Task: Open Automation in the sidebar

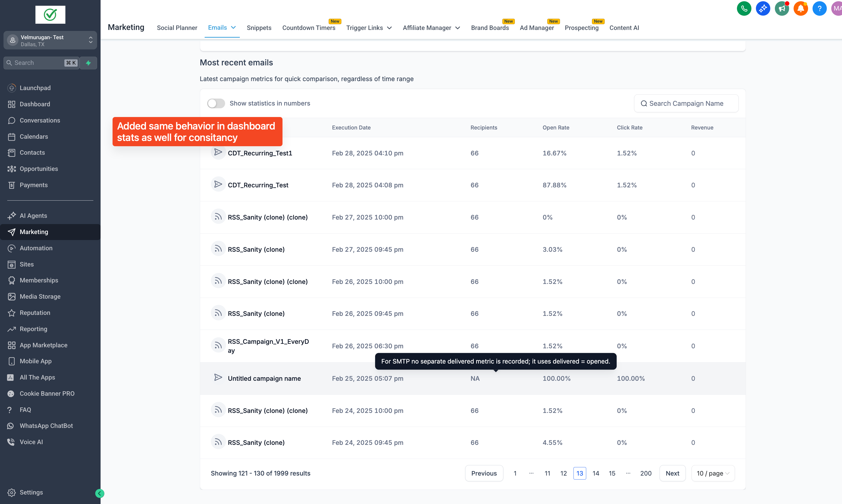Action: [36, 248]
